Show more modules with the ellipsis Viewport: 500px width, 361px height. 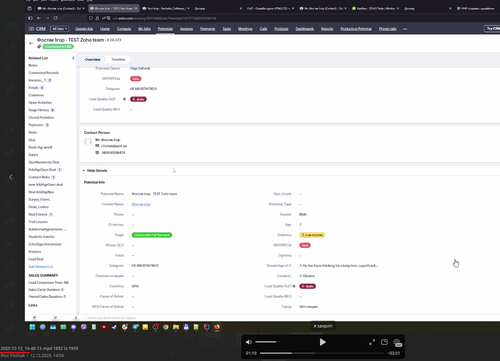405,29
